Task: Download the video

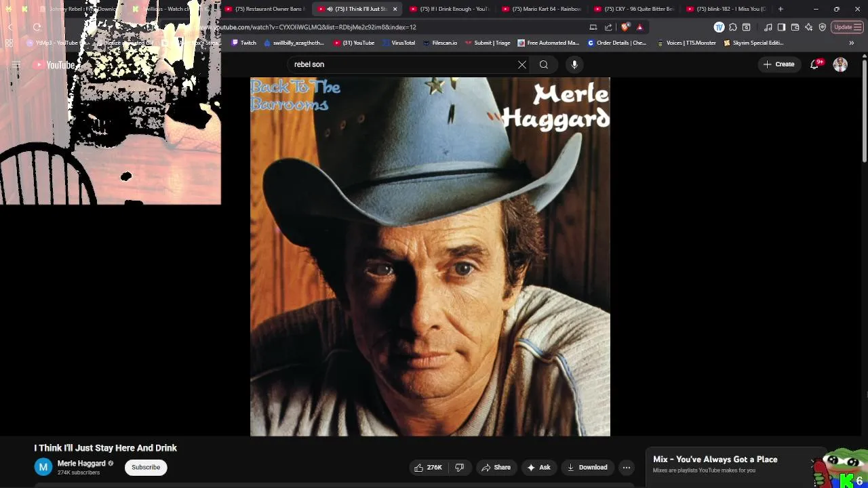Action: (587, 467)
